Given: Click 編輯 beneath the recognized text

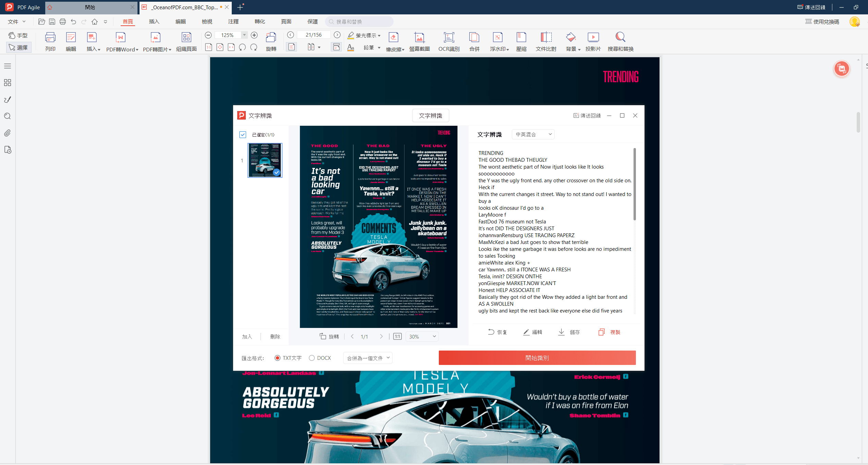Looking at the screenshot, I should [532, 332].
